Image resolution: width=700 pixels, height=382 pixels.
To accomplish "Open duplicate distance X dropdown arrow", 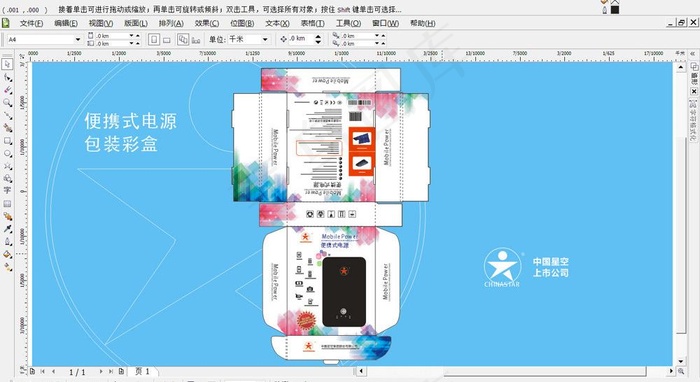I will pyautogui.click(x=377, y=35).
